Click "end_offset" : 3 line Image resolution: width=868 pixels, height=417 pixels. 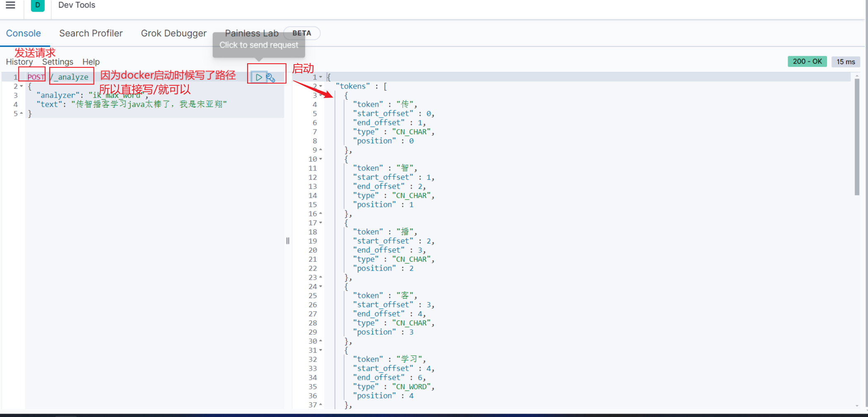[x=390, y=250]
